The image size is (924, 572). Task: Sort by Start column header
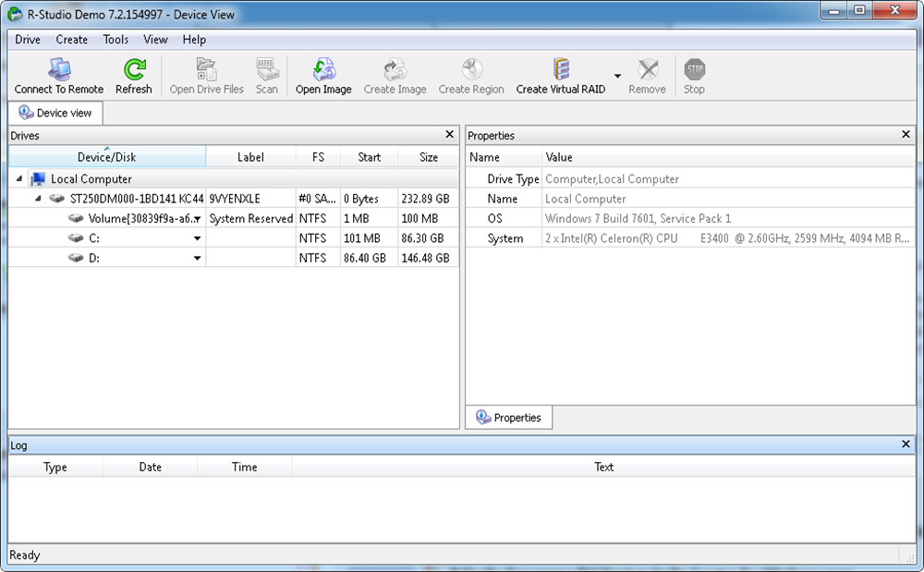point(370,157)
